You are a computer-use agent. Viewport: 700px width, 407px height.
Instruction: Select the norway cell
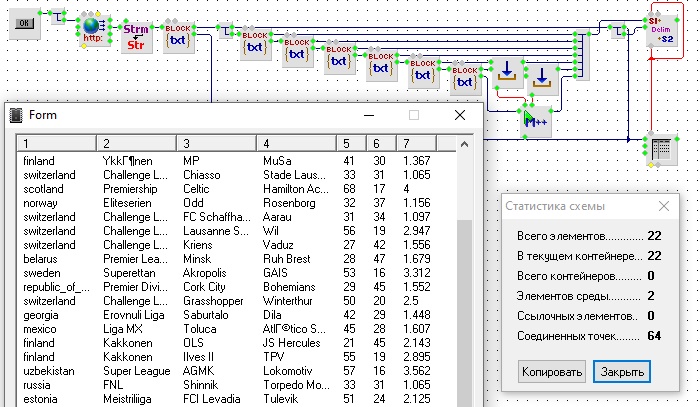pos(40,203)
